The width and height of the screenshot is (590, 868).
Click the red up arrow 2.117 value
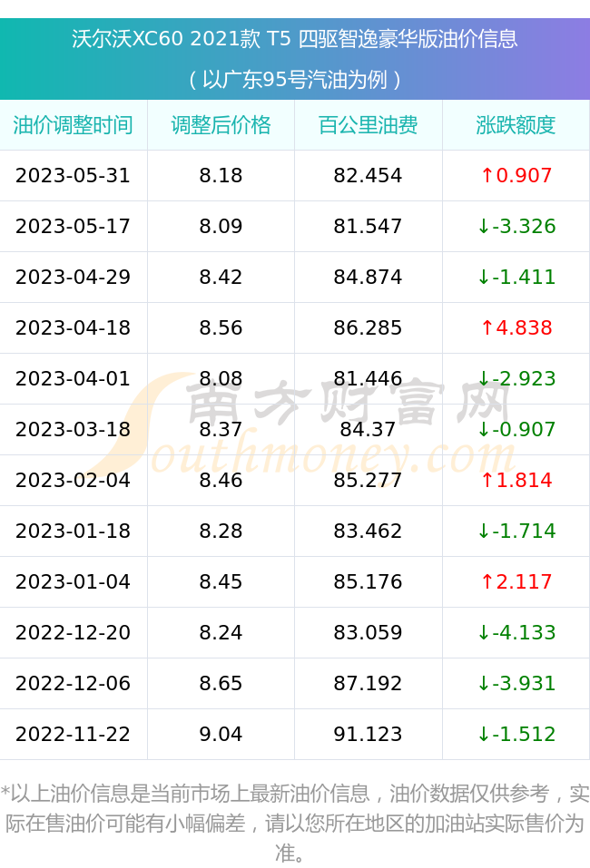[516, 581]
